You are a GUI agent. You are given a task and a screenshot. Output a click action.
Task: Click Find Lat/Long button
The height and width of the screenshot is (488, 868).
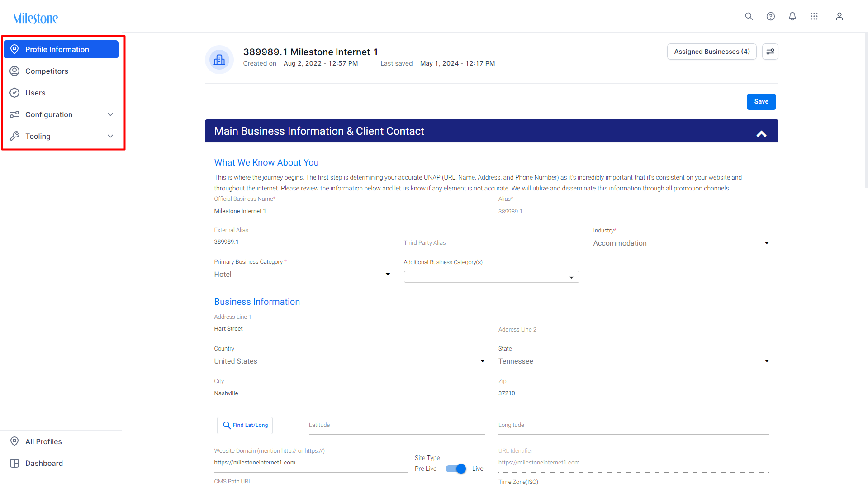coord(245,426)
